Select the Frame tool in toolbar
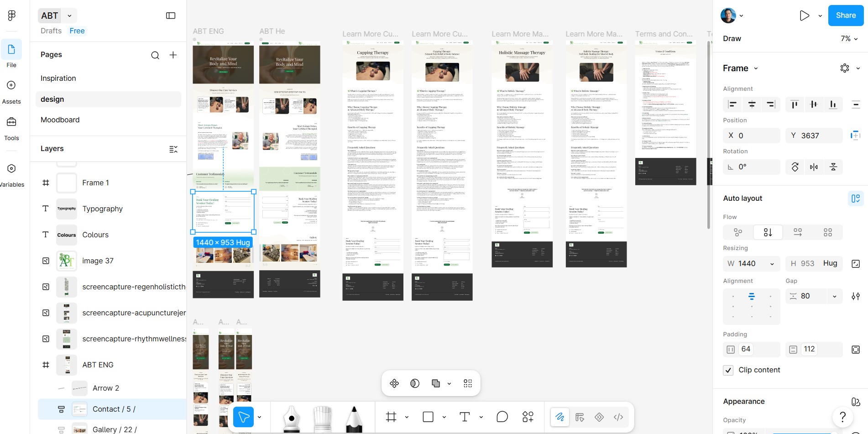868x434 pixels. pos(391,417)
